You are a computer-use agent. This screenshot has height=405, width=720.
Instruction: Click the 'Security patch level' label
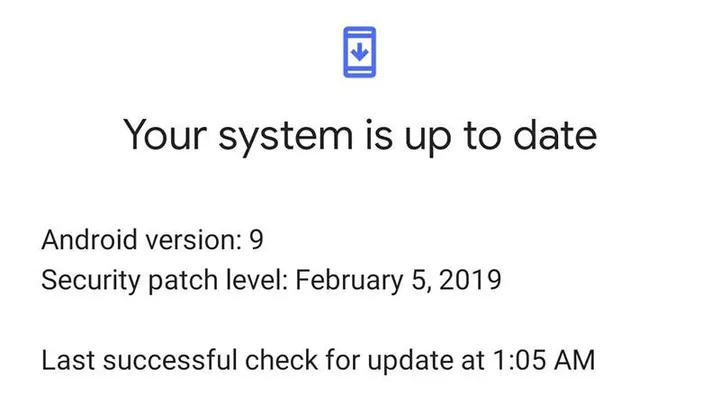click(x=162, y=281)
